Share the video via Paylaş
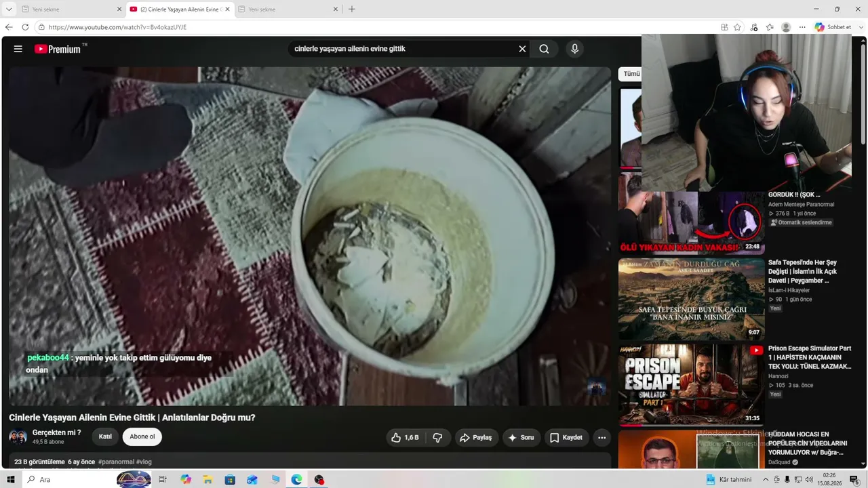The height and width of the screenshot is (488, 868). tap(476, 438)
